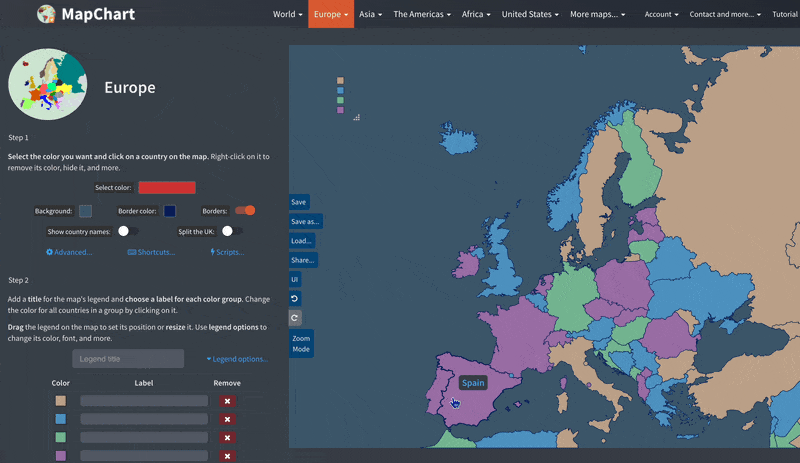Click the purple swatch in map legend

click(340, 110)
